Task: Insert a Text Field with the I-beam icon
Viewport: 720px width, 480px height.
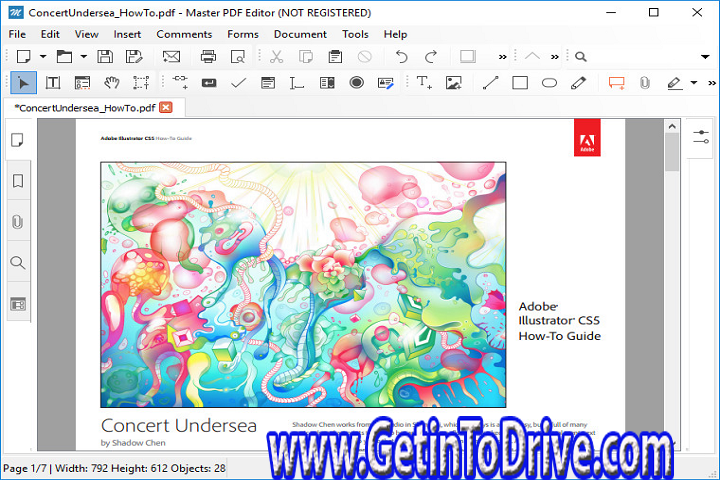Action: 297,83
